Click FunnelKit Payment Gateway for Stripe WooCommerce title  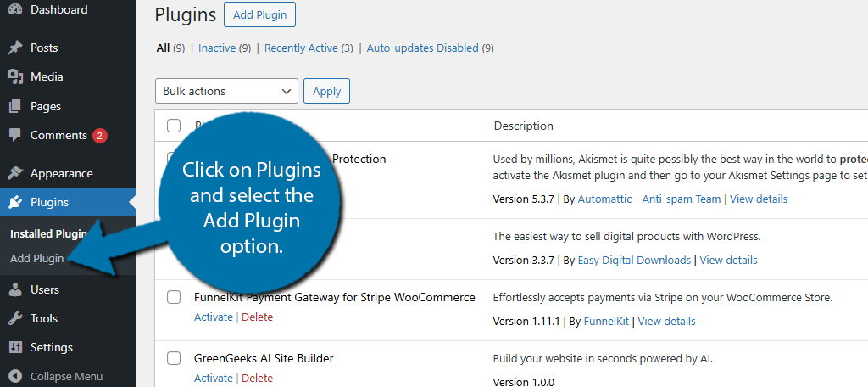(x=335, y=298)
